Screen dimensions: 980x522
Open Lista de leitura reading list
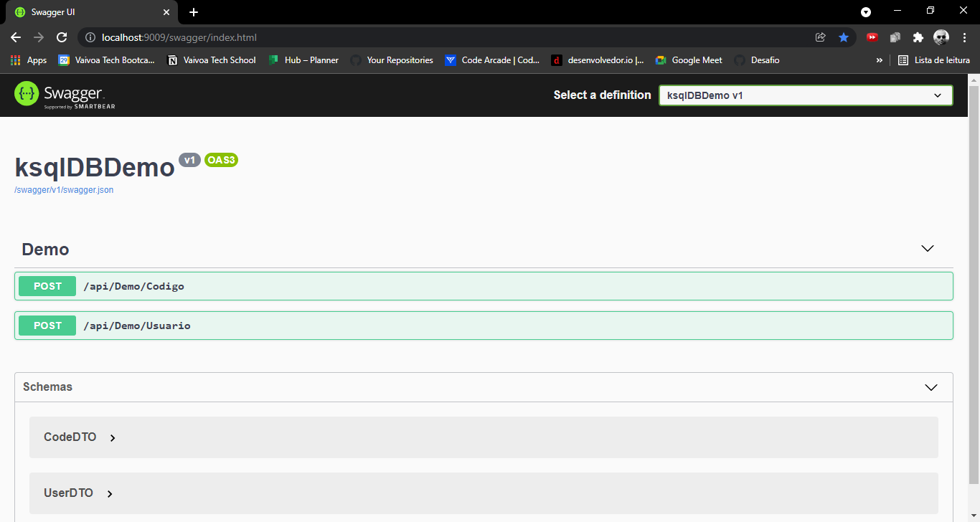click(x=934, y=60)
